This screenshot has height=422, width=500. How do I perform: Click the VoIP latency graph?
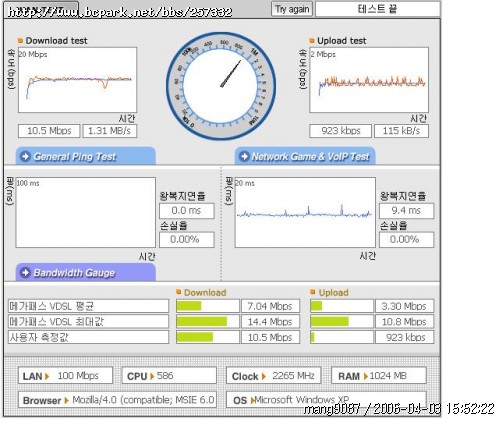pos(305,212)
